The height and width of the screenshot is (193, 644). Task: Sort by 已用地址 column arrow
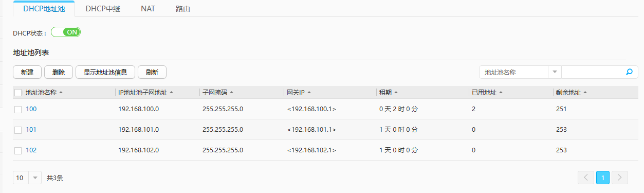tap(501, 93)
